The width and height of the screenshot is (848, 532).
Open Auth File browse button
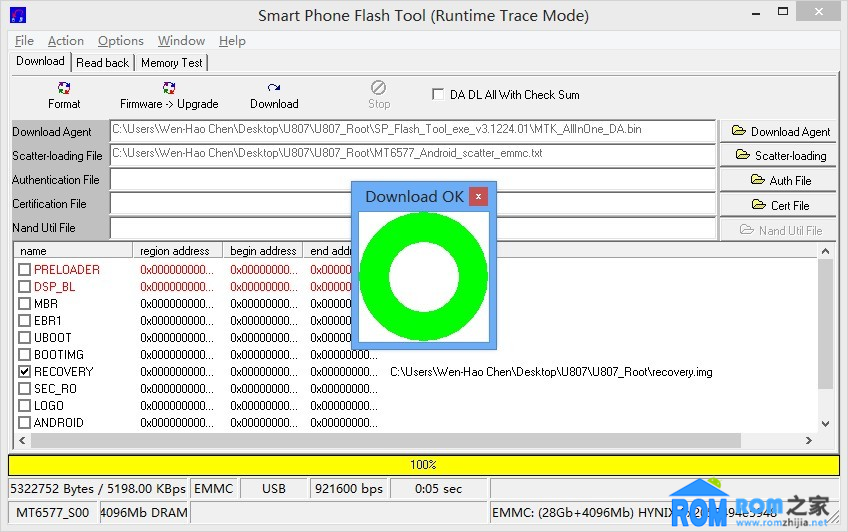780,180
